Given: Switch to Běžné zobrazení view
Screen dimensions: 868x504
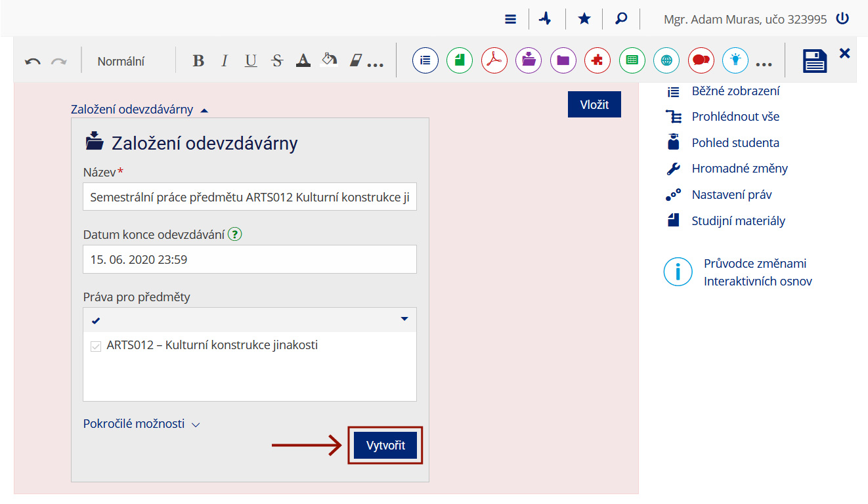Looking at the screenshot, I should click(735, 91).
